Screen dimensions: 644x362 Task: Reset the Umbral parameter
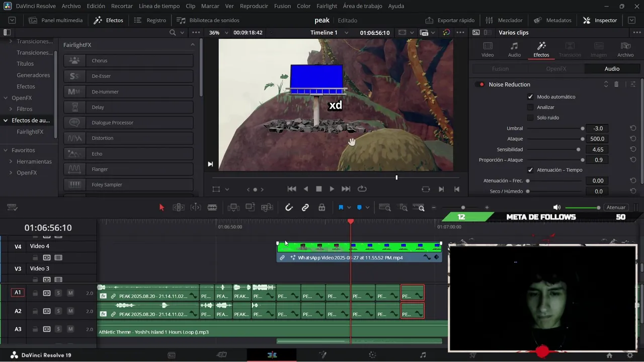tap(633, 128)
